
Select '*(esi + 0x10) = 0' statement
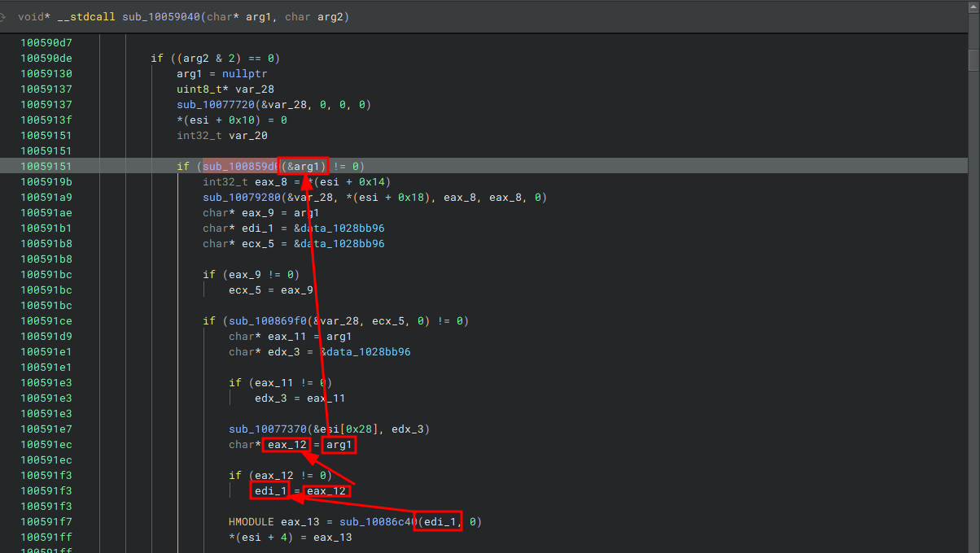tap(232, 120)
